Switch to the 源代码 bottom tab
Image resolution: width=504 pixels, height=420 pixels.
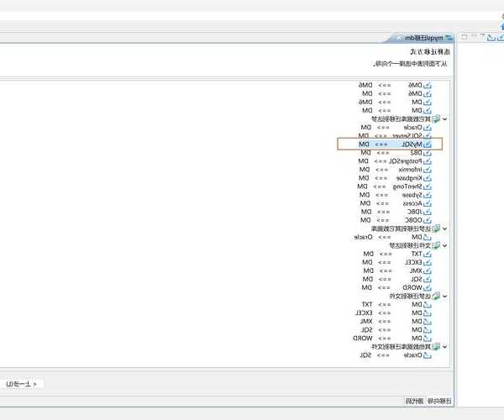[x=414, y=402]
